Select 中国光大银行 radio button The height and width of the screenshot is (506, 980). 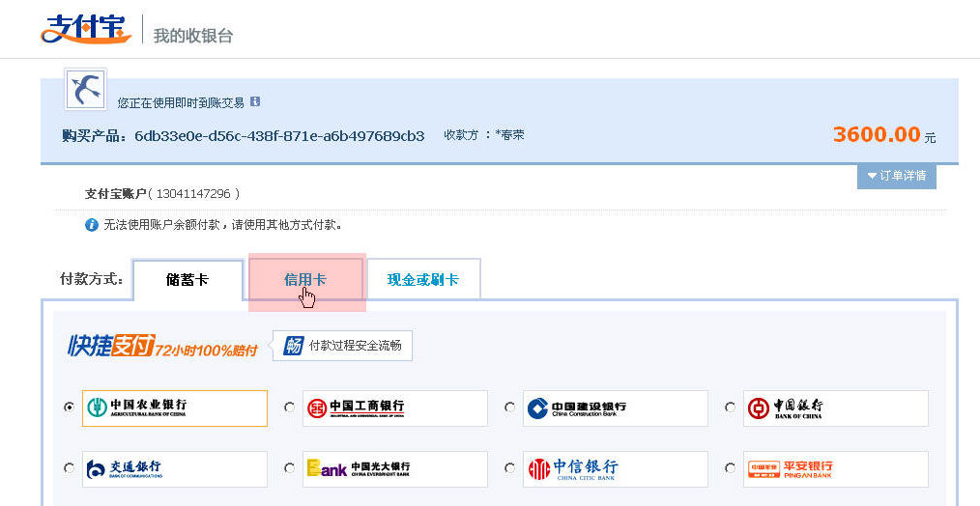tap(289, 468)
